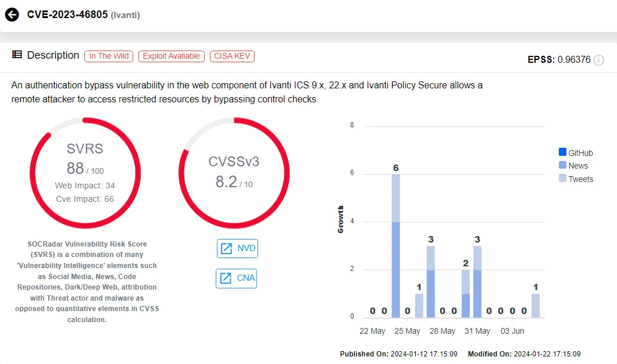
Task: Click the Growth axis title
Action: pos(340,220)
